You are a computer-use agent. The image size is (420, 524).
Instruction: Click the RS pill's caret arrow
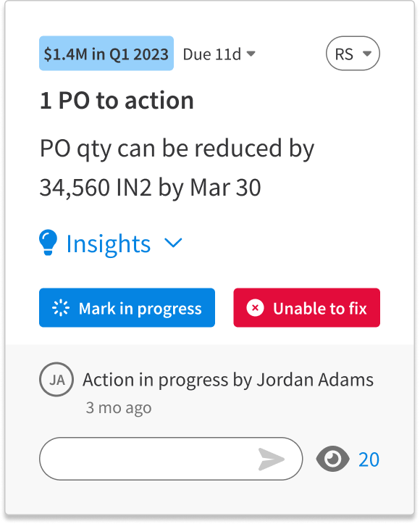(x=367, y=54)
